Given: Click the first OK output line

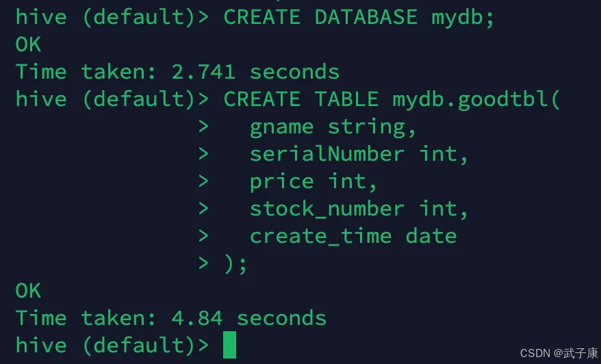Looking at the screenshot, I should pos(28,44).
